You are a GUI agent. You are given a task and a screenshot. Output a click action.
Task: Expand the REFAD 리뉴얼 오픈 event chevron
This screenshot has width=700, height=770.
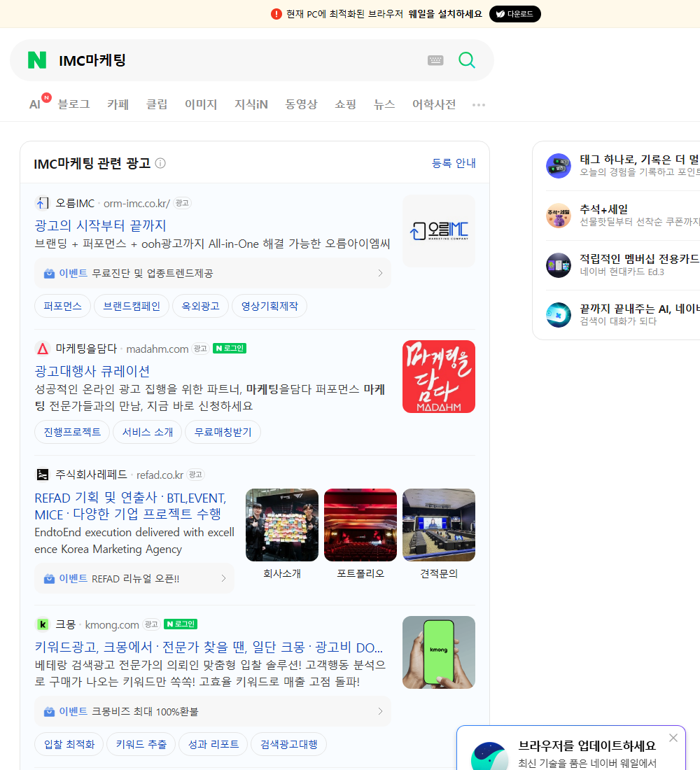click(x=223, y=578)
